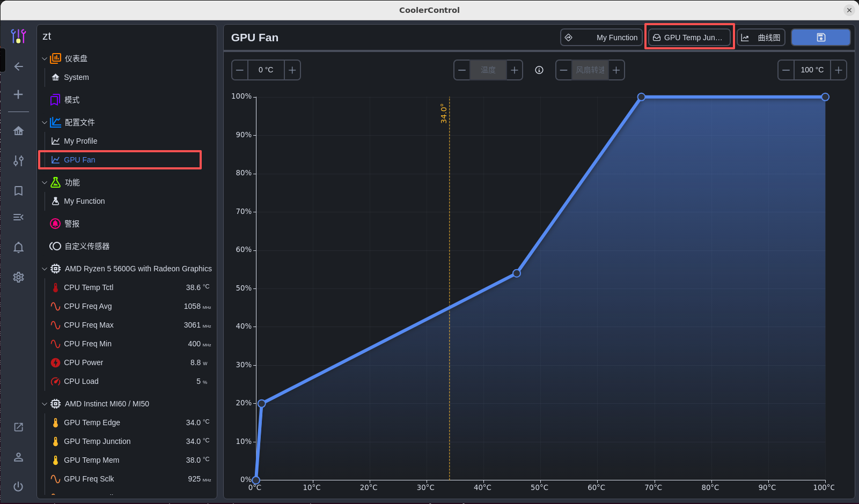859x504 pixels.
Task: Open the System dashboard item
Action: point(77,77)
